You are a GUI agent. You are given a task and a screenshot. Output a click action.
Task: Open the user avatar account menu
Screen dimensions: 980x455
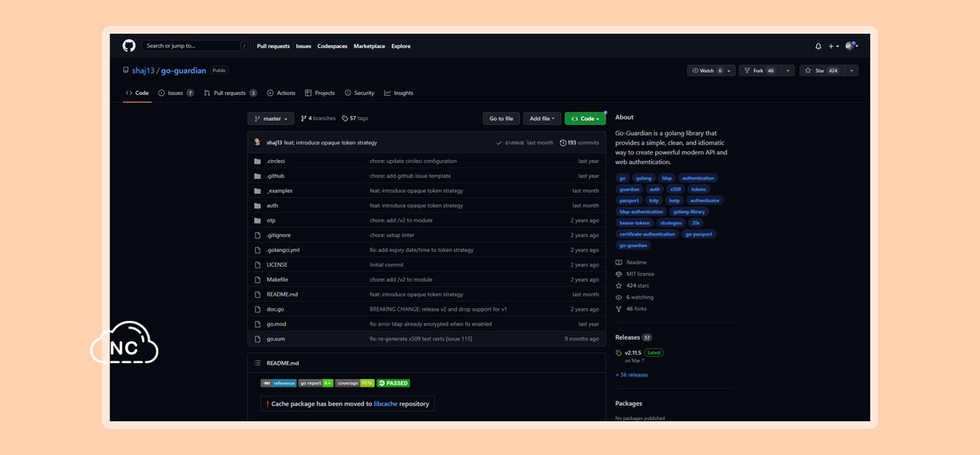click(851, 46)
